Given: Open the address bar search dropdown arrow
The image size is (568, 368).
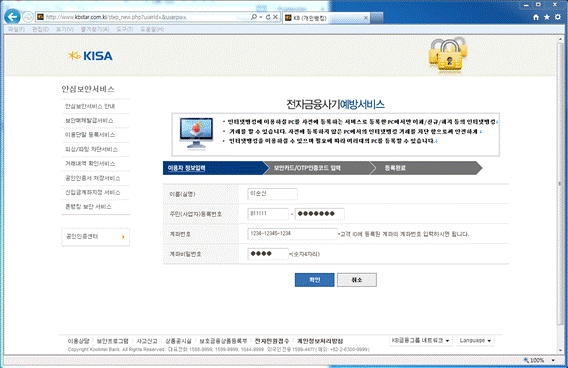Looking at the screenshot, I should tap(260, 17).
